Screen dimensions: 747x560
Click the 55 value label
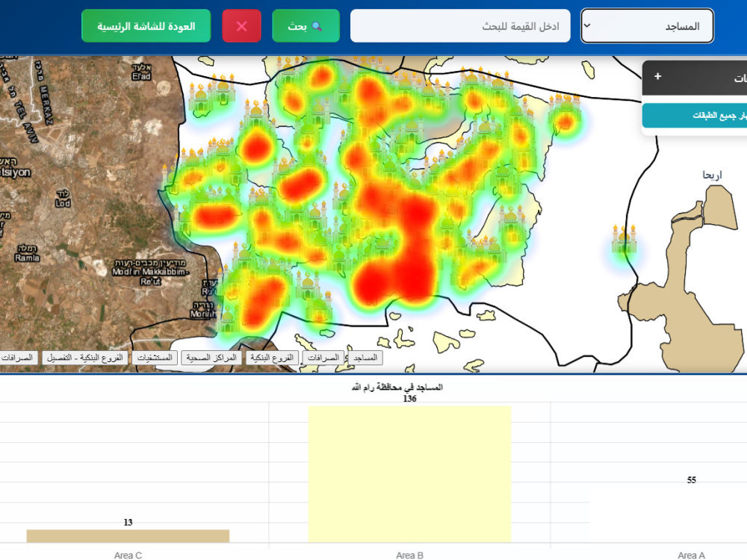[x=691, y=480]
